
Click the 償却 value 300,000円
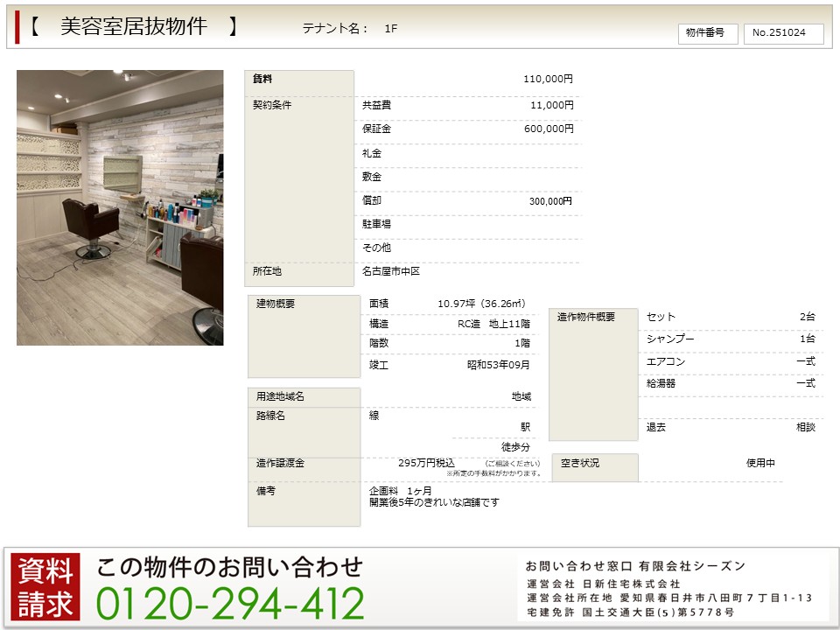[x=550, y=201]
